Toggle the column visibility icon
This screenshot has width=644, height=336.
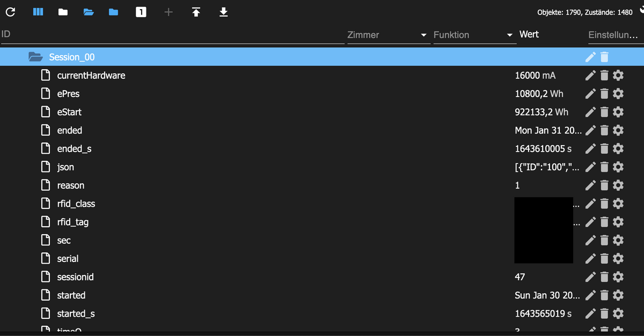[x=38, y=12]
